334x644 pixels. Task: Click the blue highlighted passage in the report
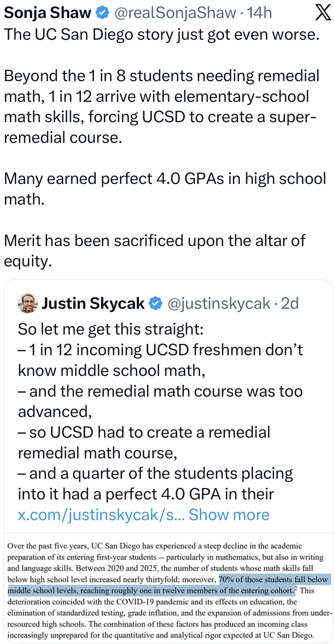coord(150,590)
